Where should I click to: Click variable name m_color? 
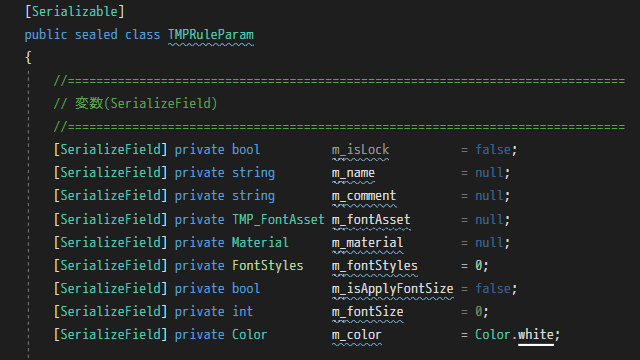tap(357, 335)
